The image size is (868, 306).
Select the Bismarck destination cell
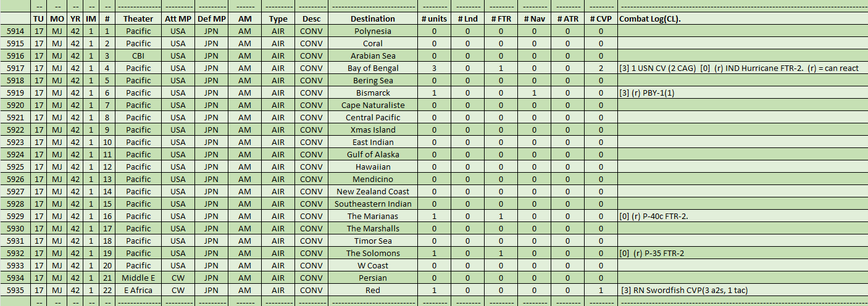[x=373, y=93]
